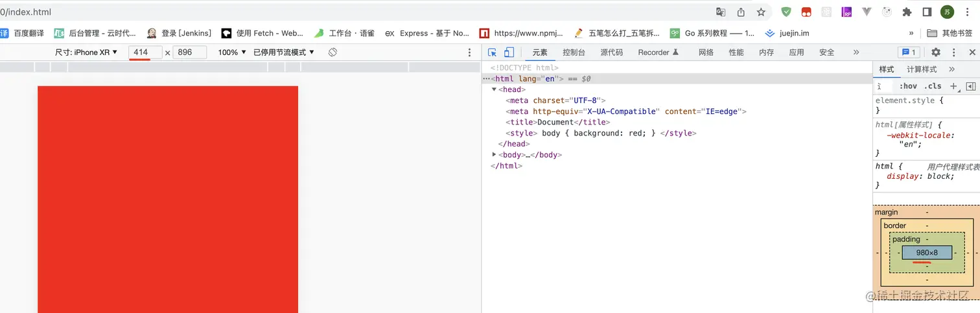Toggle the device toolbar icon in DevTools
The width and height of the screenshot is (980, 313).
coord(509,52)
